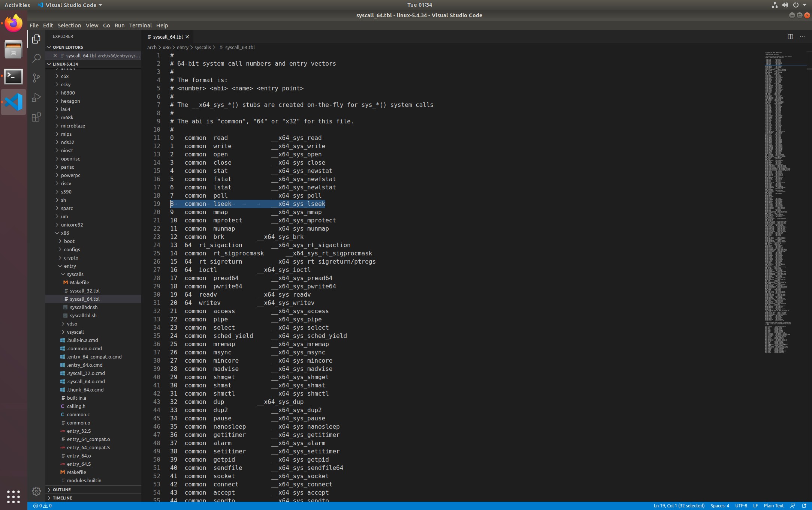Close syscall_64.tbl in Open Editors list

(x=55, y=55)
